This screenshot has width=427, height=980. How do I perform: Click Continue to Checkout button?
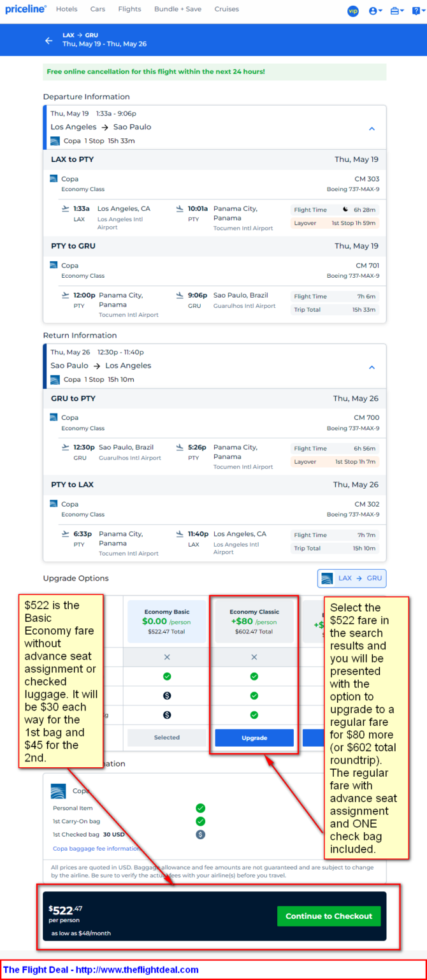(x=329, y=916)
